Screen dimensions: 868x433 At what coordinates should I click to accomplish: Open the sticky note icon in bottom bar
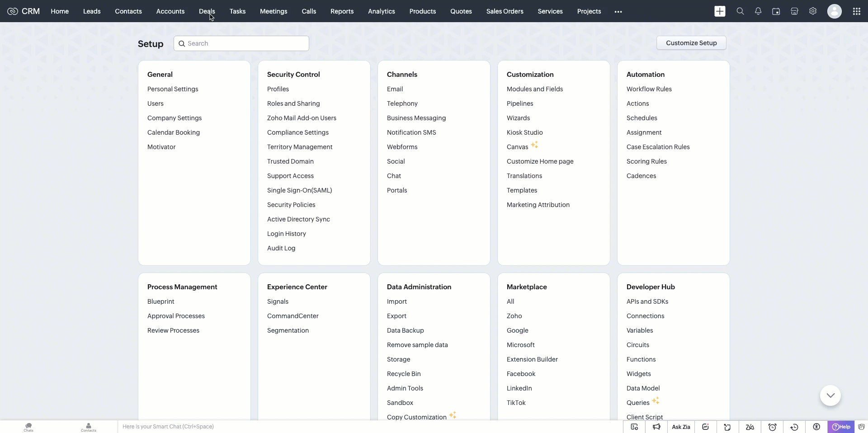point(727,427)
